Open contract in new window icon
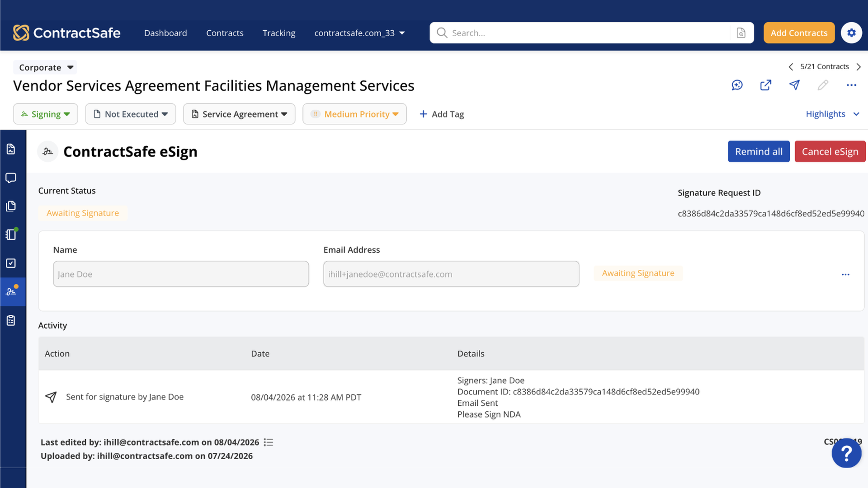This screenshot has height=488, width=868. point(766,85)
